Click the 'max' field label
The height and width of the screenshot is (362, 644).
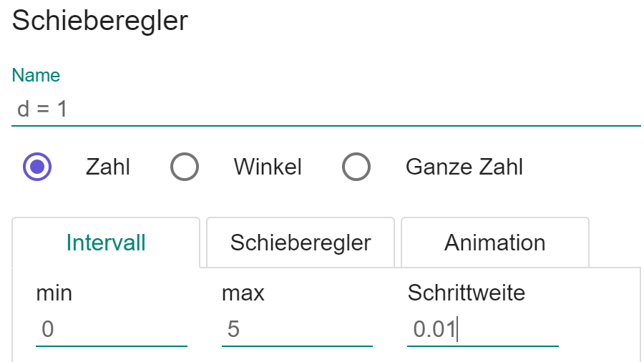pos(243,293)
